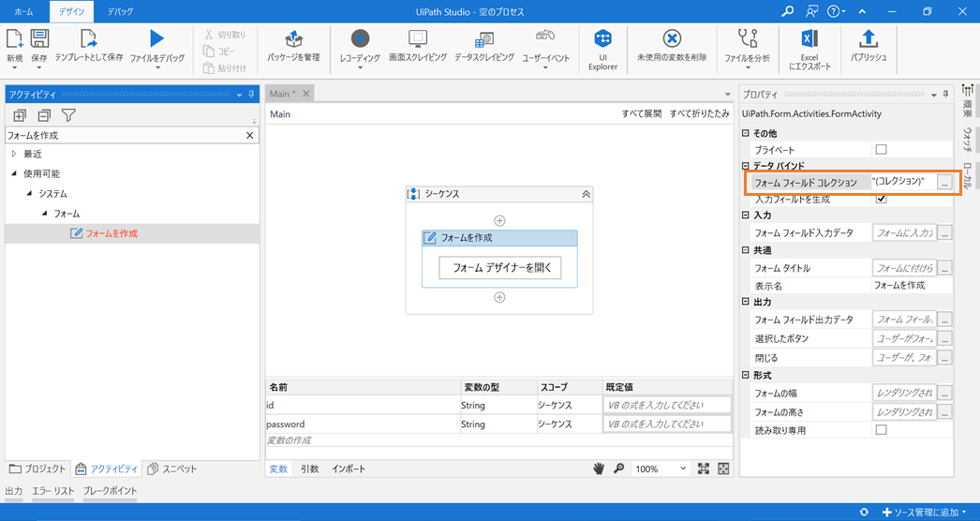980x521 pixels.
Task: Open Form Field Collection ellipsis button
Action: point(944,182)
